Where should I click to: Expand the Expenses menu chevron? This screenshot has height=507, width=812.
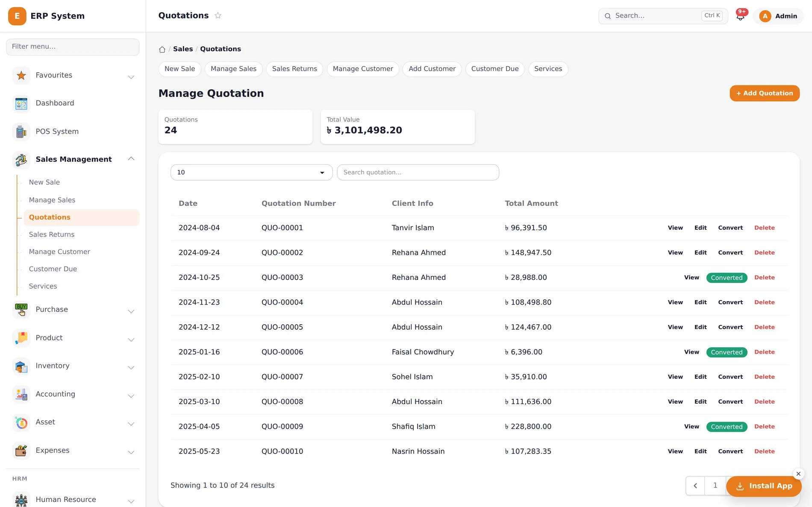(131, 452)
